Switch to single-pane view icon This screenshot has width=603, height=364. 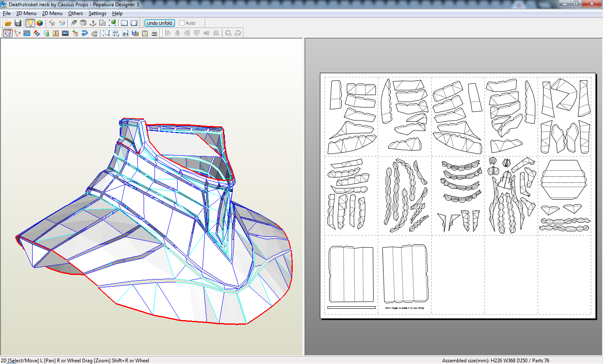tap(134, 23)
